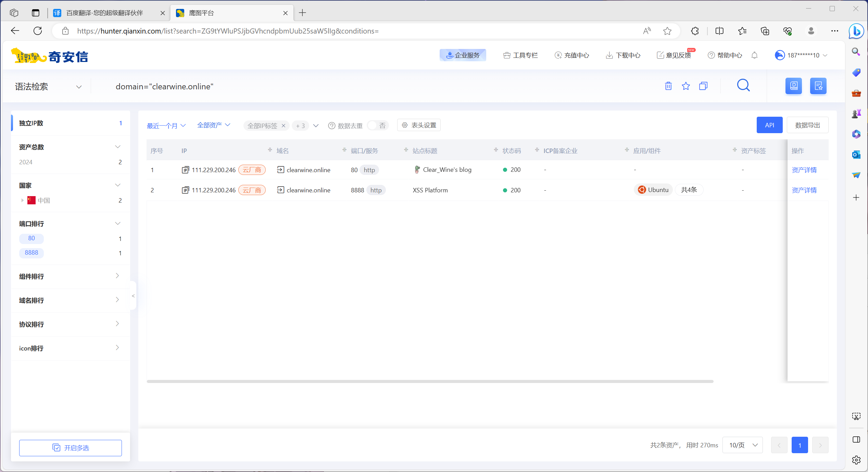Click the trash delete icon in search bar

coord(668,86)
